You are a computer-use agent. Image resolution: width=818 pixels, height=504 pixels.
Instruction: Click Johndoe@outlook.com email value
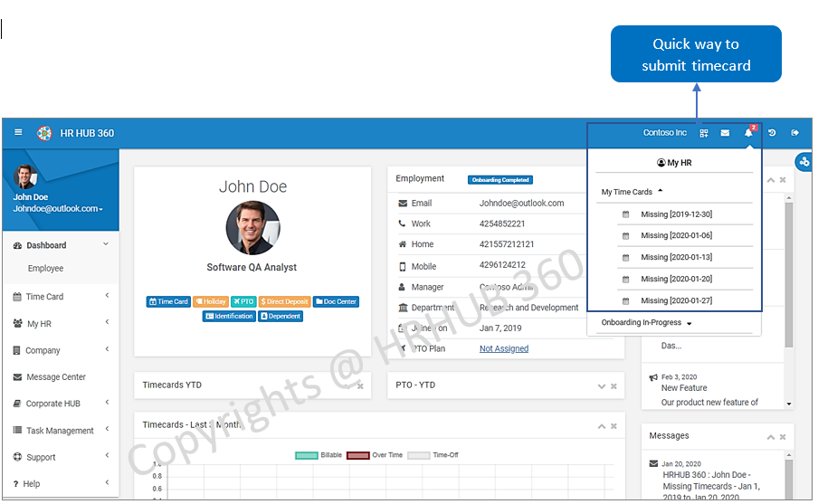pyautogui.click(x=522, y=203)
